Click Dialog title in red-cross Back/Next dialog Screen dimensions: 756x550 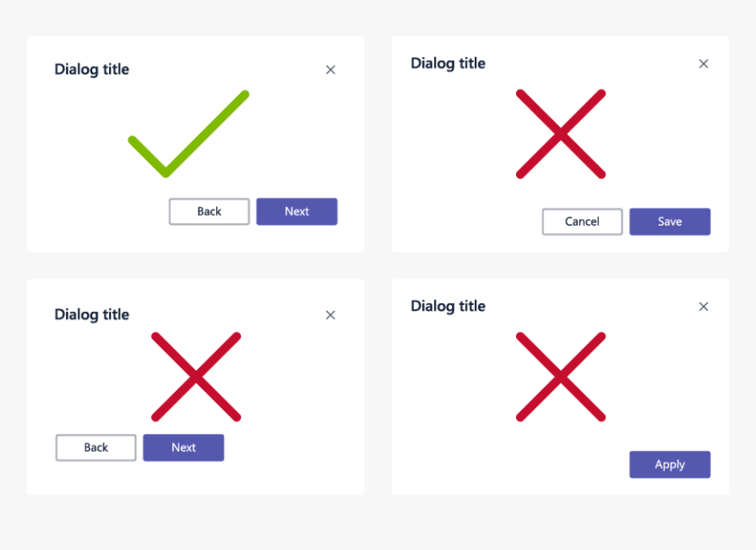coord(91,315)
